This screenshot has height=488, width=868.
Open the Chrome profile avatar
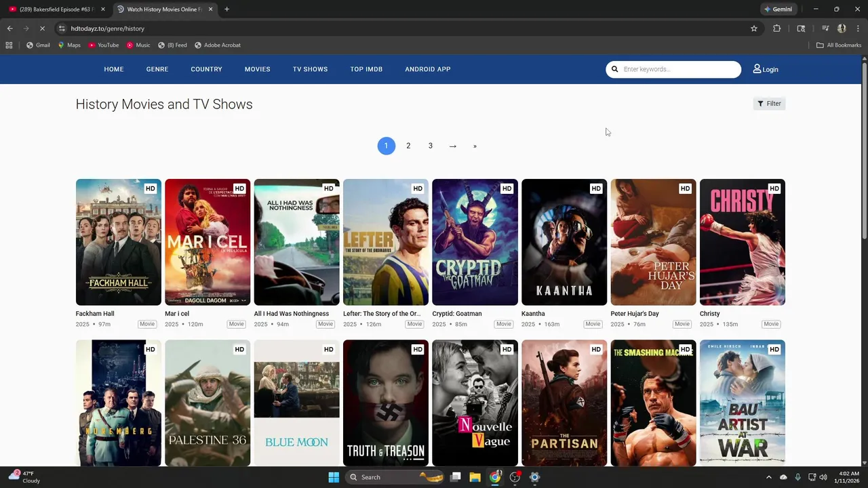(842, 28)
